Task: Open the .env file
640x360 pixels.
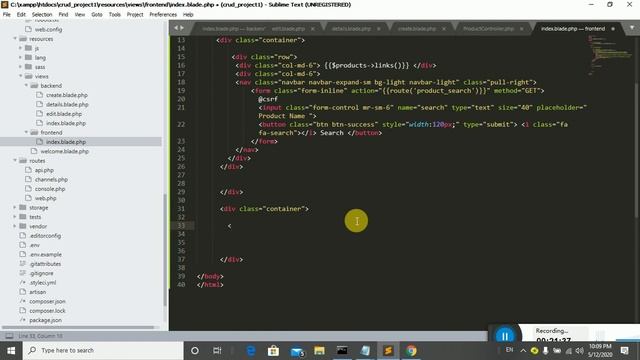Action: click(x=35, y=245)
